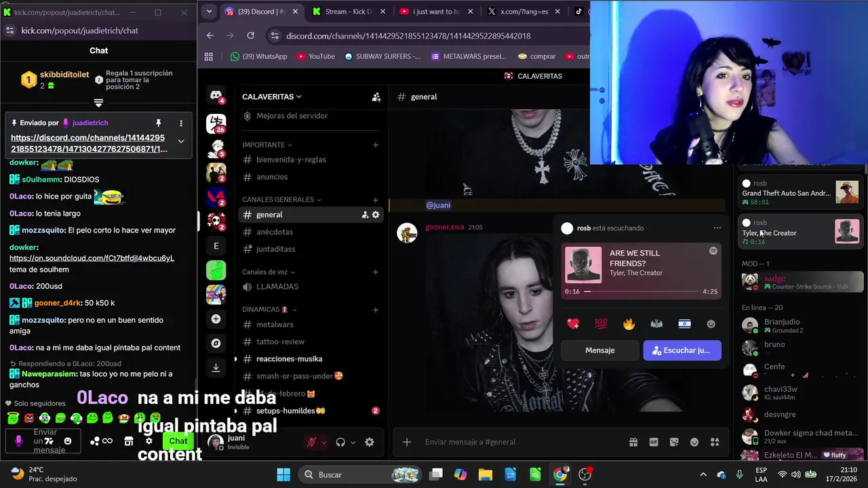Switch to x.com browser tab
Screen dimensions: 868x488
(x=524, y=12)
